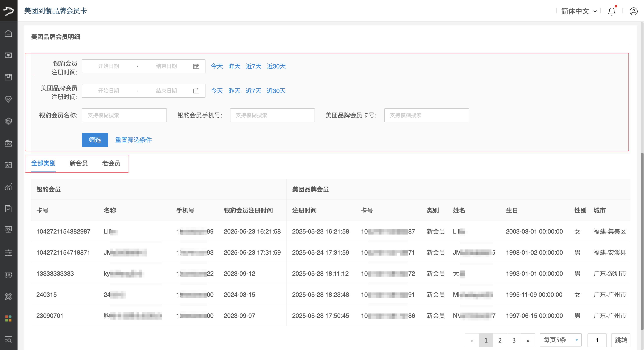644x350 pixels.
Task: Open the yen payment icon in the sidebar
Action: pos(8,55)
